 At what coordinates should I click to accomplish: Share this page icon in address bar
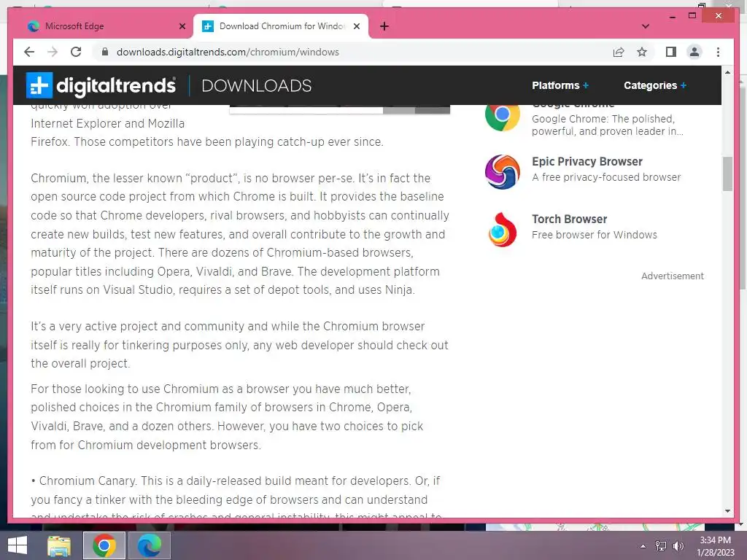pyautogui.click(x=619, y=52)
